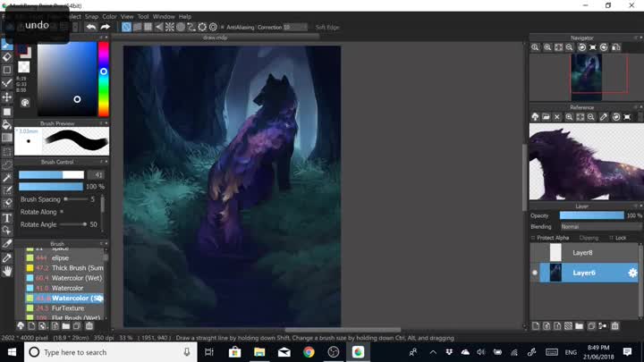Toggle the Rotate Along checkbox
The width and height of the screenshot is (644, 362).
pos(62,212)
